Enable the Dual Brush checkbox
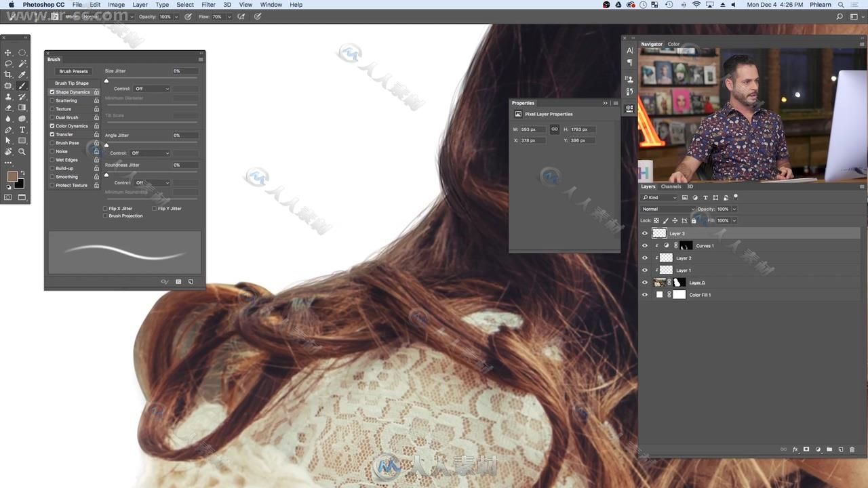This screenshot has height=488, width=868. click(x=52, y=117)
